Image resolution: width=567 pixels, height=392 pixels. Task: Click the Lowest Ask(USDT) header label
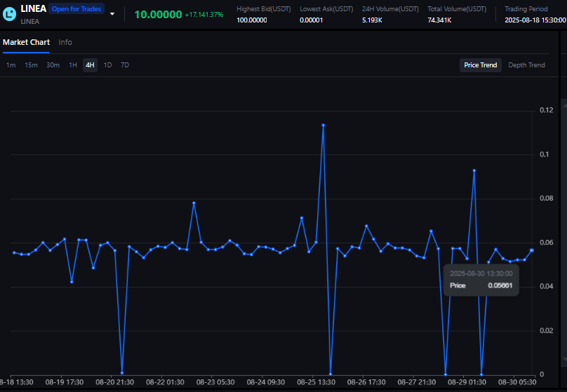pyautogui.click(x=326, y=9)
